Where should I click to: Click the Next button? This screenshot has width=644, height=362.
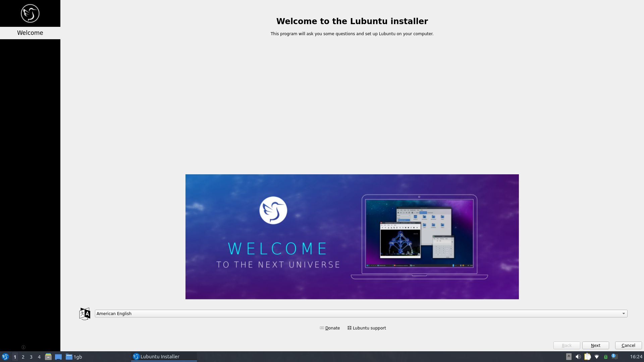pos(595,345)
